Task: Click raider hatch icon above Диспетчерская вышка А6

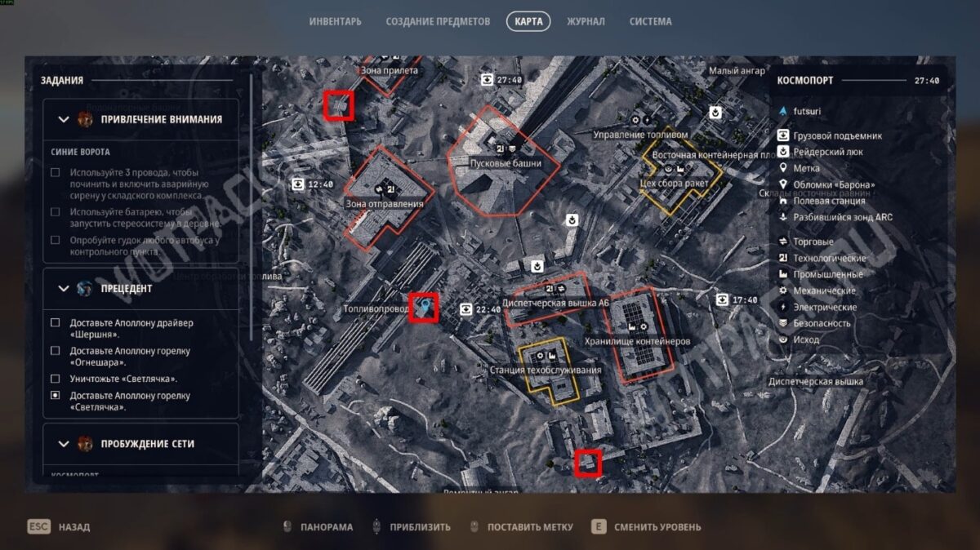Action: [x=537, y=265]
